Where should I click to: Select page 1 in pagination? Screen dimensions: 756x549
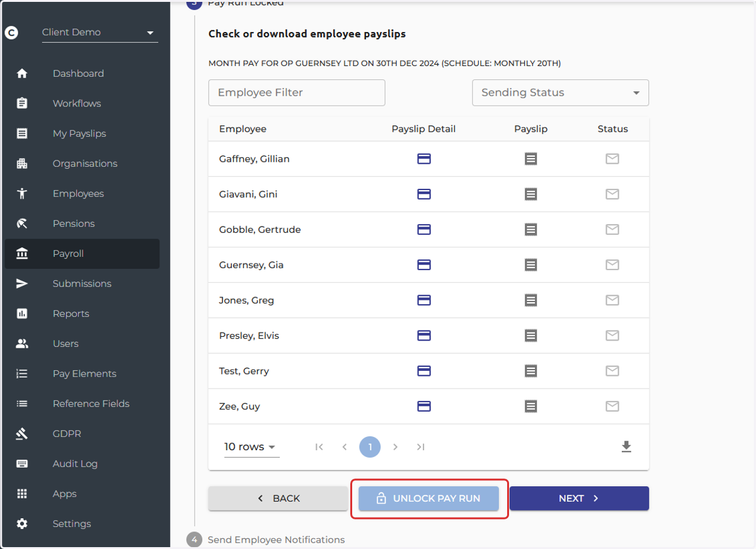coord(370,447)
